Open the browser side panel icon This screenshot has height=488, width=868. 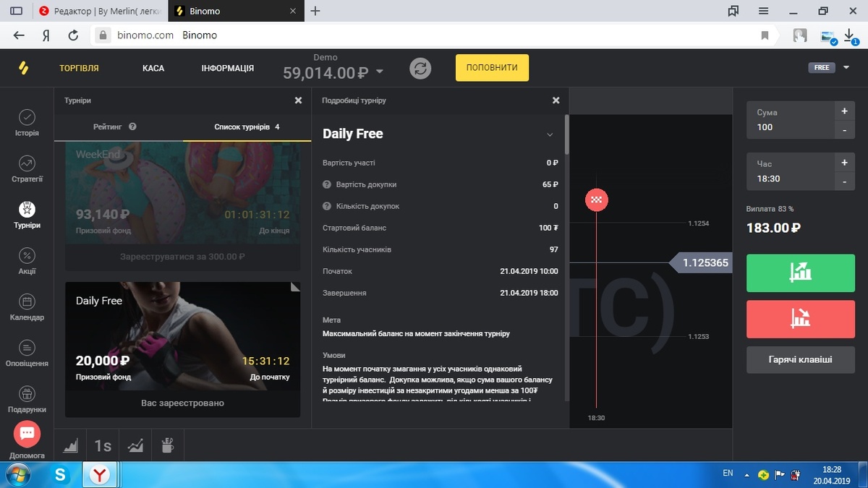(x=16, y=11)
